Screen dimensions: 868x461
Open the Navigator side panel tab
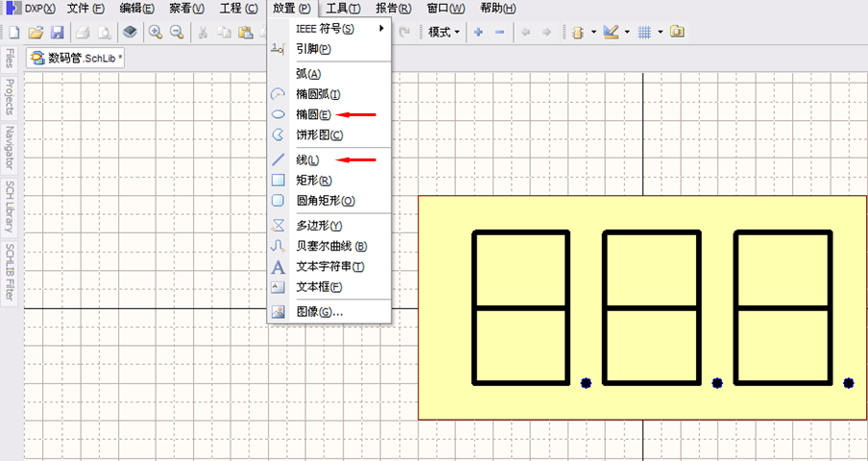point(9,147)
